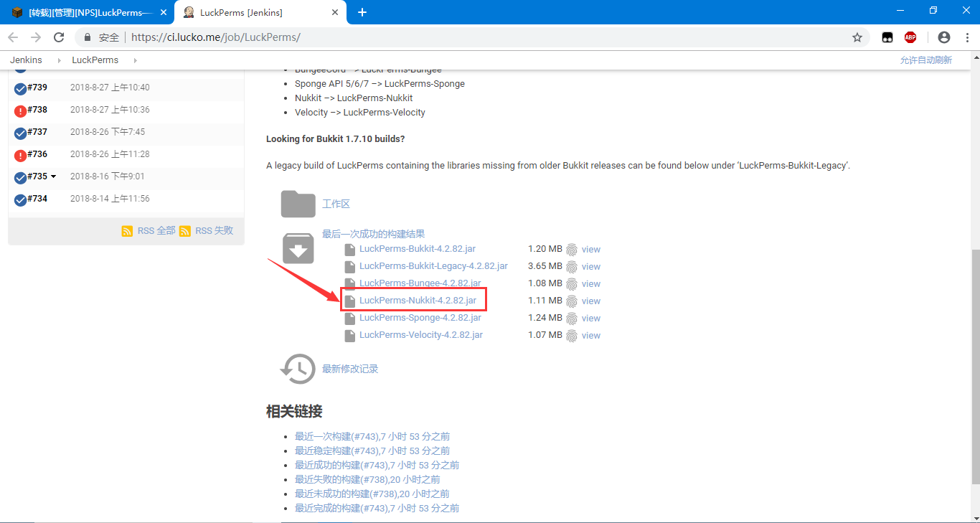Open the 工作区 workspace link
This screenshot has height=523, width=980.
pos(336,204)
